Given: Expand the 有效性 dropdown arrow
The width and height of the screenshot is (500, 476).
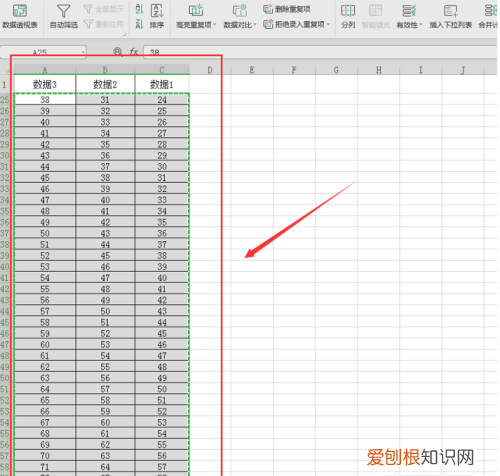Looking at the screenshot, I should [421, 25].
